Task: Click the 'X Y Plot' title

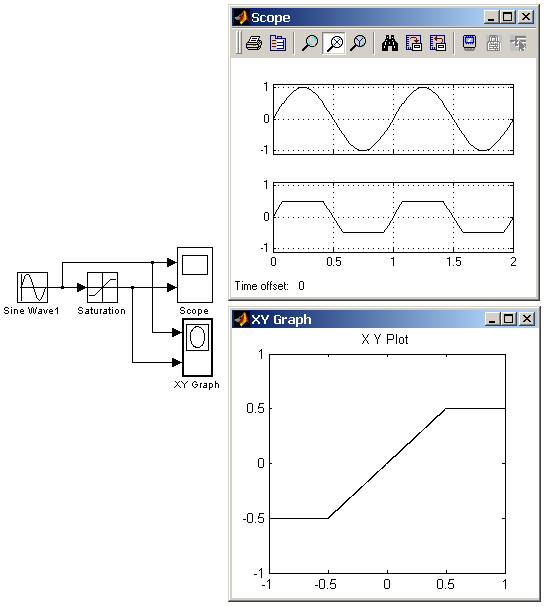Action: point(385,339)
